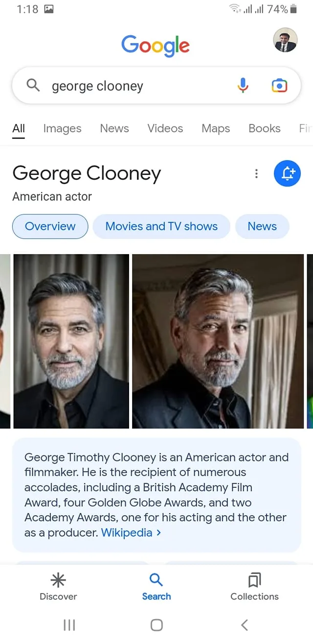Select the News filter chip

(x=262, y=226)
